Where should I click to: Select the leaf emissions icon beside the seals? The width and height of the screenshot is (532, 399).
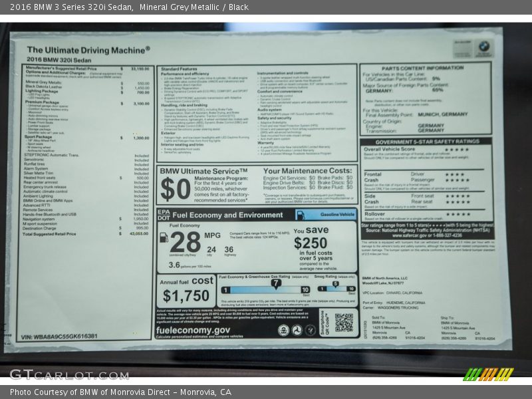tap(311, 331)
